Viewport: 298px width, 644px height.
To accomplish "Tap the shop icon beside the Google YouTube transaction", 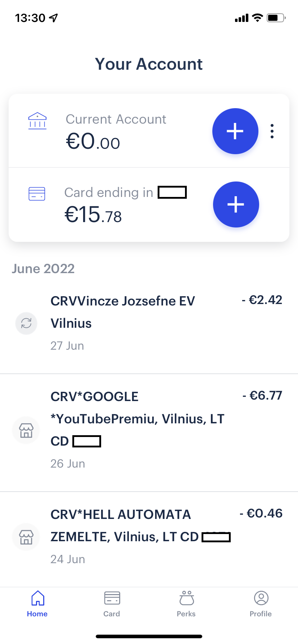I will pyautogui.click(x=26, y=430).
